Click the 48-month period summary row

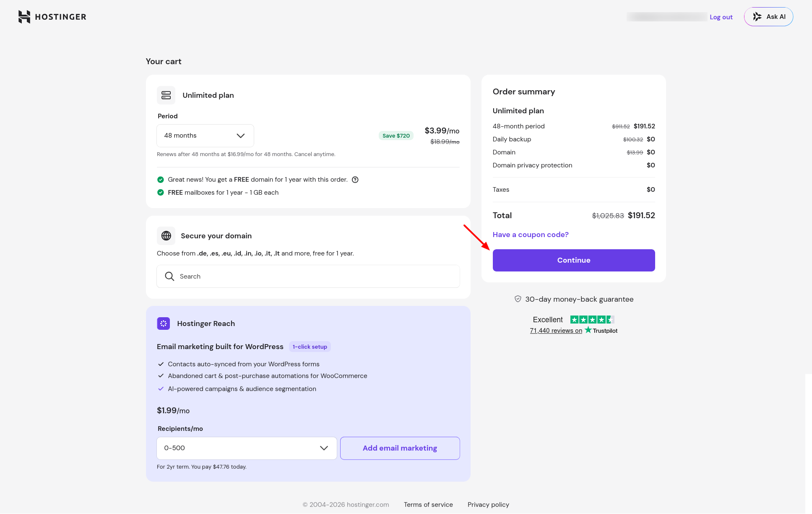click(574, 126)
